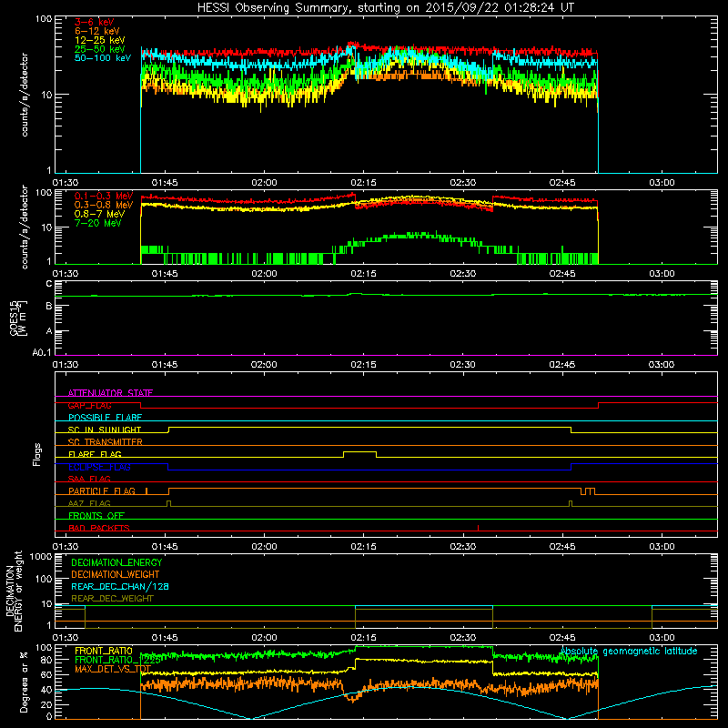Click the DECIMATION_ENERGY legend label

point(116,562)
